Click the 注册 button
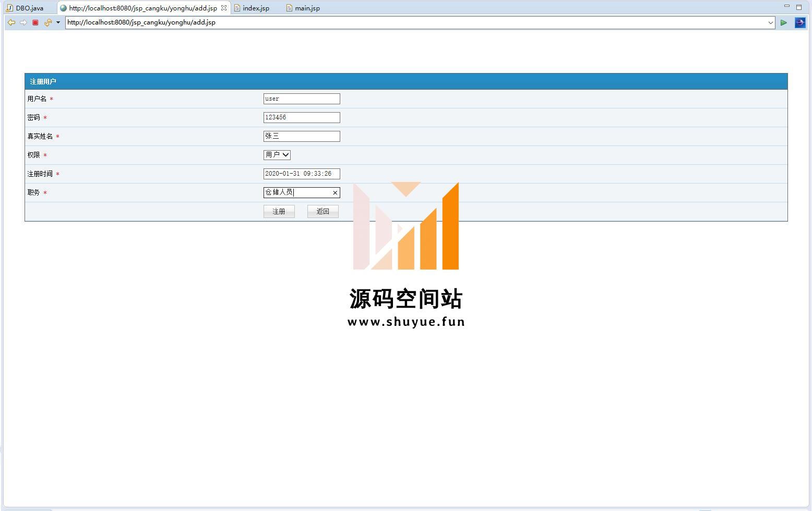The image size is (812, 511). coord(279,211)
